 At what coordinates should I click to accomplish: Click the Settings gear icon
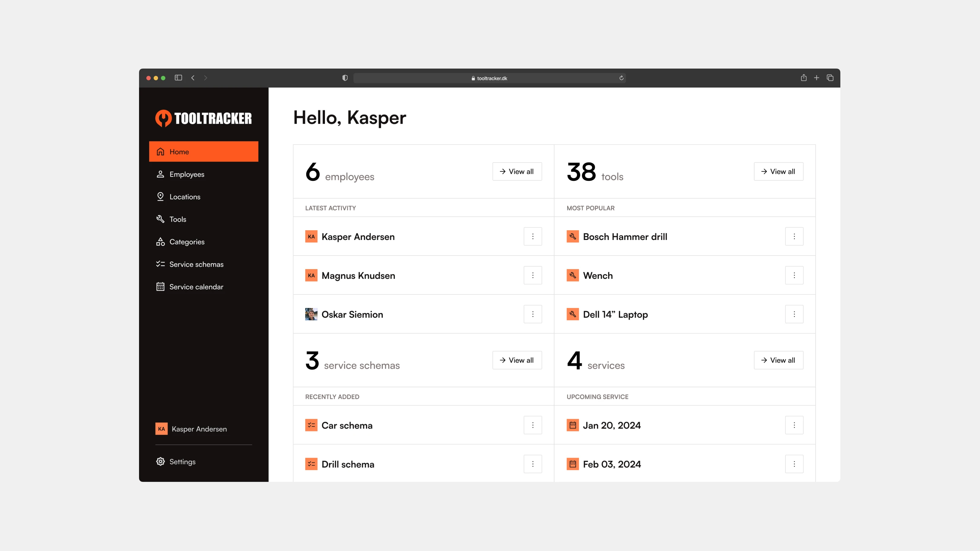pos(160,461)
